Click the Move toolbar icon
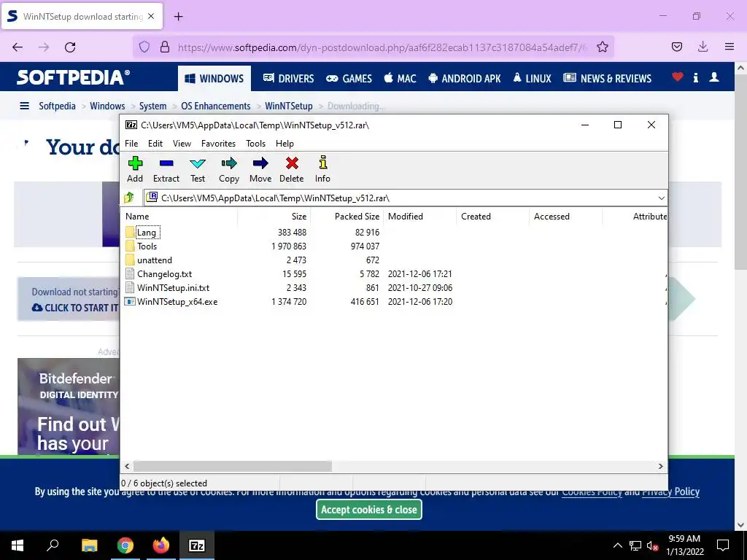This screenshot has width=747, height=560. point(260,169)
